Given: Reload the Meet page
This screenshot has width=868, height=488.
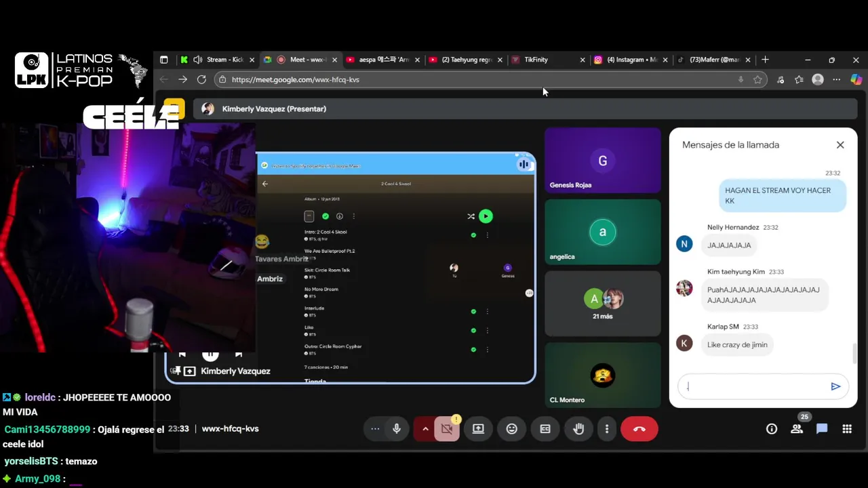Looking at the screenshot, I should pos(201,79).
